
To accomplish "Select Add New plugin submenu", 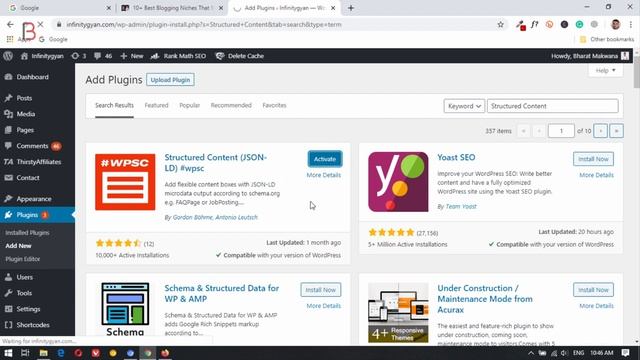I will [x=18, y=246].
